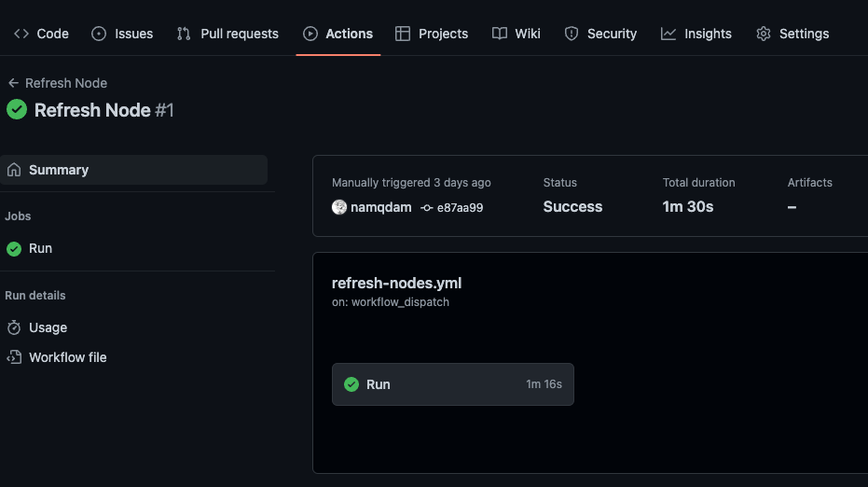Click the Artifacts dash value
868x487 pixels.
[792, 207]
